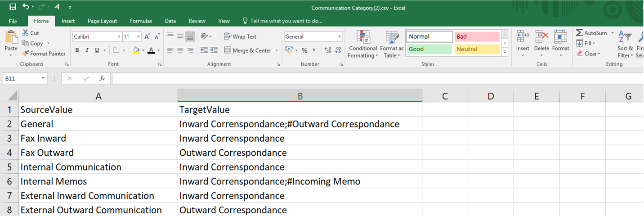Image resolution: width=644 pixels, height=216 pixels.
Task: Toggle Italic formatting
Action: point(87,50)
